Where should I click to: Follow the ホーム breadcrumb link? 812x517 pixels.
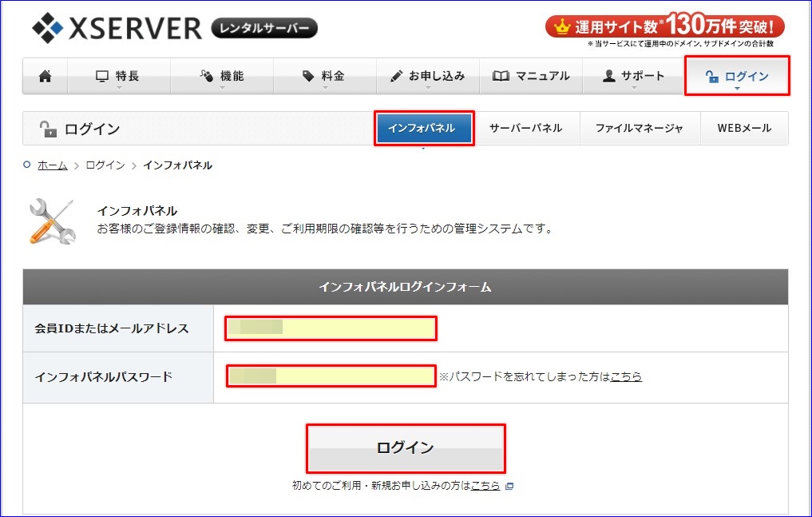pos(53,165)
